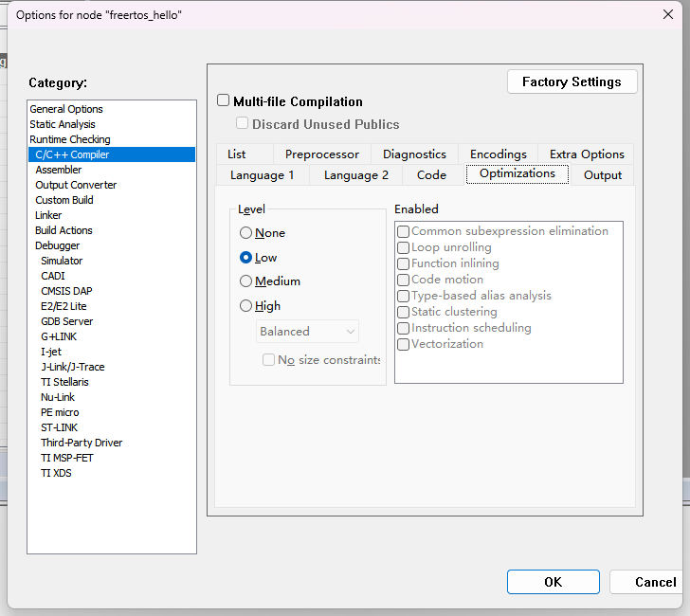690x616 pixels.
Task: Select the Debugger category
Action: (x=57, y=245)
